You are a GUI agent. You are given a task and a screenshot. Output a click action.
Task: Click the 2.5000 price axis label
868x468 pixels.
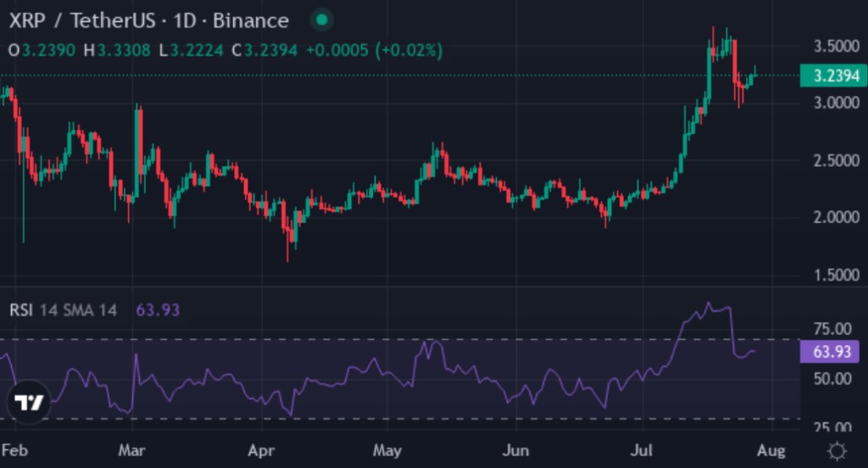click(x=836, y=160)
